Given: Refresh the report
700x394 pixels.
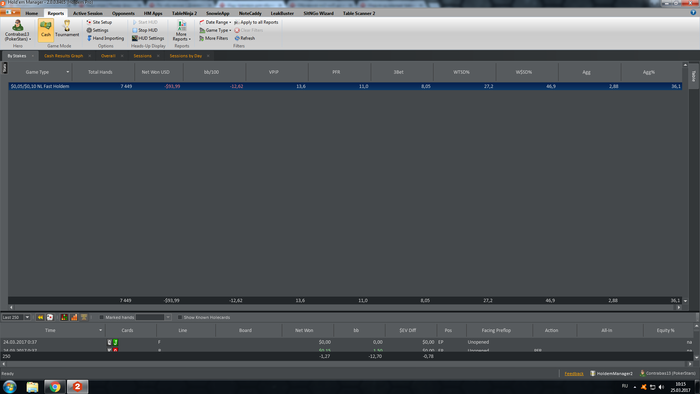Looking at the screenshot, I should pos(245,38).
